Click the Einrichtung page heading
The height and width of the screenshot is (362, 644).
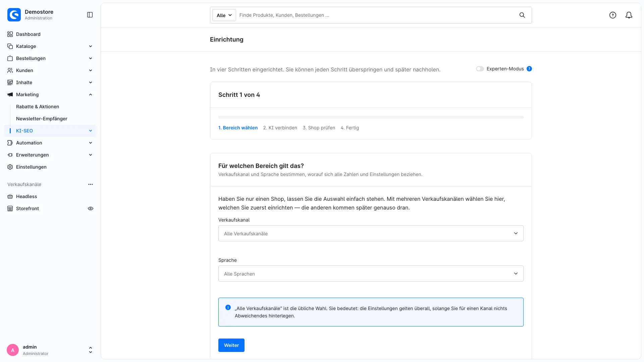[x=227, y=40]
